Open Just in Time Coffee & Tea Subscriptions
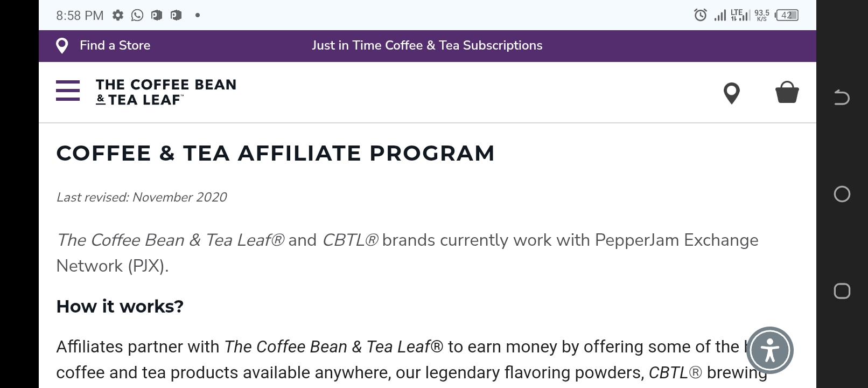Screen dimensions: 868x388 tap(427, 45)
